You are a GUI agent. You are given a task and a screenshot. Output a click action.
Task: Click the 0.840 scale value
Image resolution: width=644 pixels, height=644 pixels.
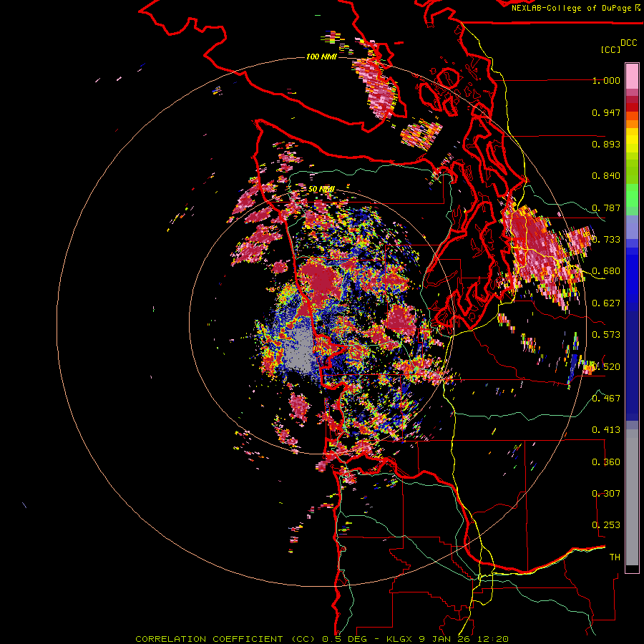[606, 176]
